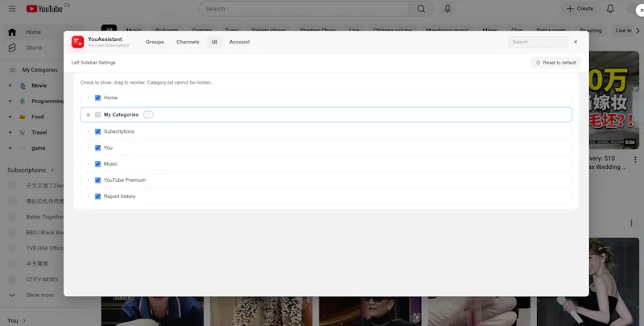644x326 pixels.
Task: Expand the game category triangle
Action: click(10, 148)
